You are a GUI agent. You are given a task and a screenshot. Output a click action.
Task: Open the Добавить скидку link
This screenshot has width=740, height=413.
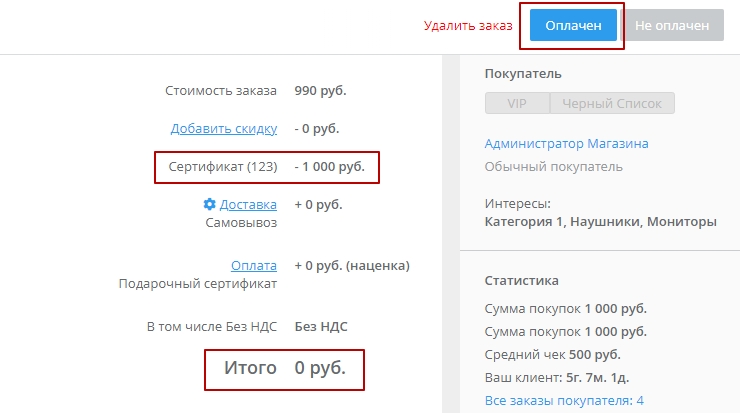[x=223, y=128]
